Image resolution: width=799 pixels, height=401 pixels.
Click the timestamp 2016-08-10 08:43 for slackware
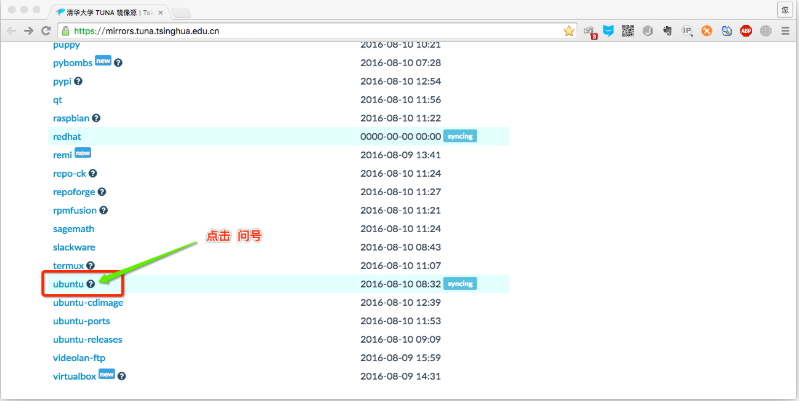click(401, 247)
